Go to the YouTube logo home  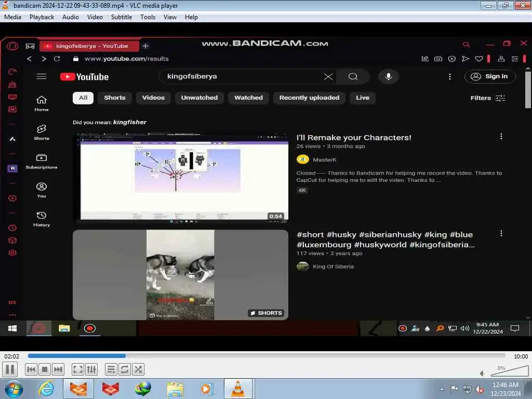coord(85,77)
